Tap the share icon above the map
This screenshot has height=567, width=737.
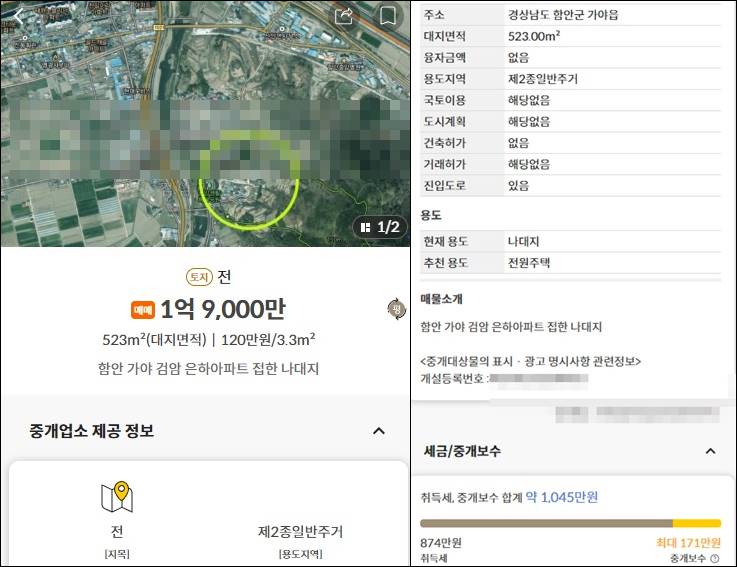[x=344, y=16]
